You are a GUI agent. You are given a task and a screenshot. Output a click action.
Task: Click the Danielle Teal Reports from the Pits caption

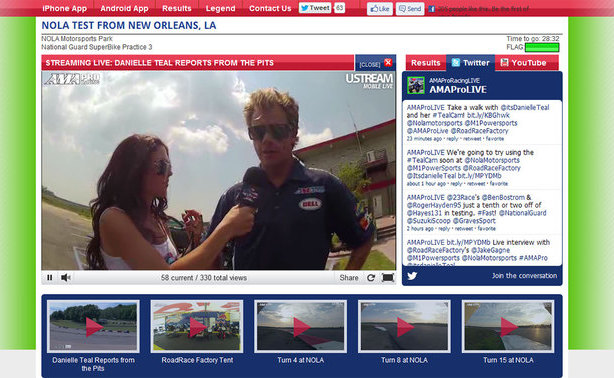93,364
